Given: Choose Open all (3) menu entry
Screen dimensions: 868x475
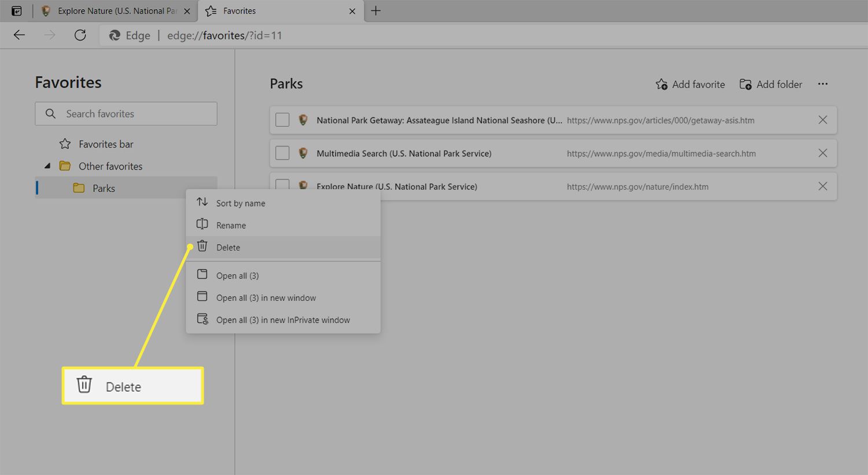Looking at the screenshot, I should click(x=283, y=275).
